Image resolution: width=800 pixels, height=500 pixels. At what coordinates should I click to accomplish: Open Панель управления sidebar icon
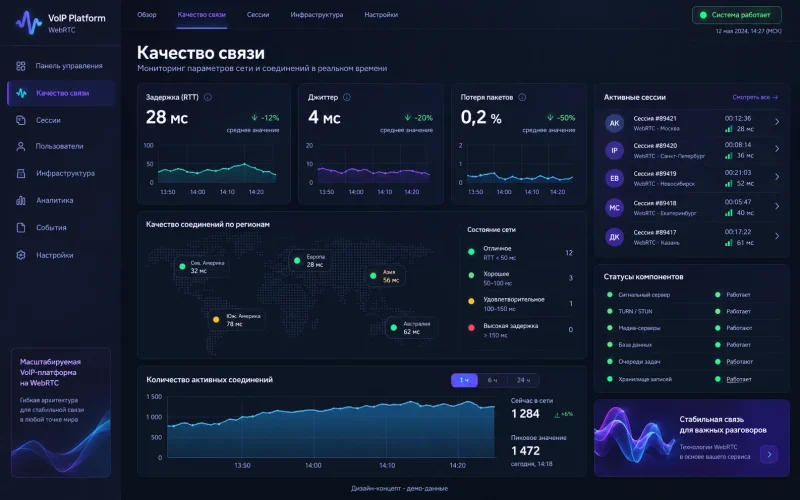tap(21, 66)
